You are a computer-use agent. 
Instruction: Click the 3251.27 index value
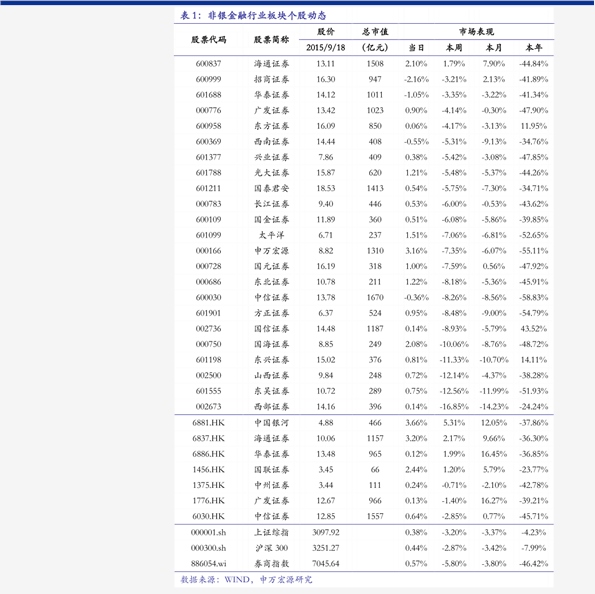326,548
